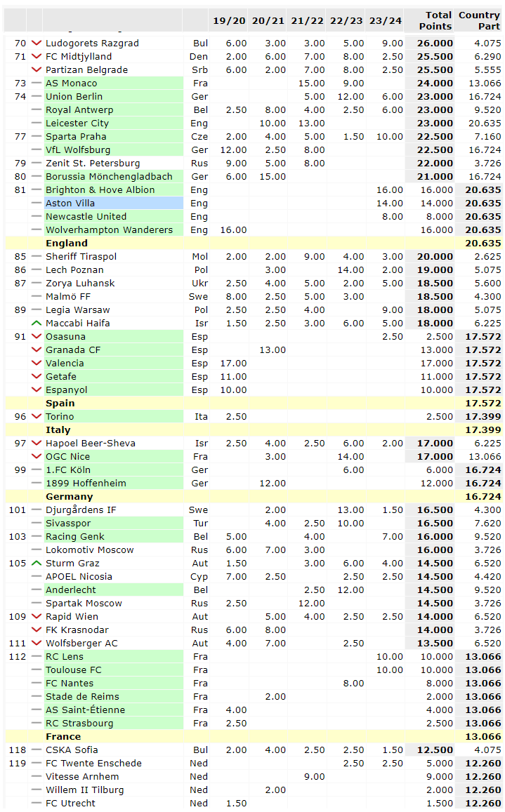Screen dimensions: 505x812
Task: Open the CSKA Sofia club link
Action: pos(72,750)
